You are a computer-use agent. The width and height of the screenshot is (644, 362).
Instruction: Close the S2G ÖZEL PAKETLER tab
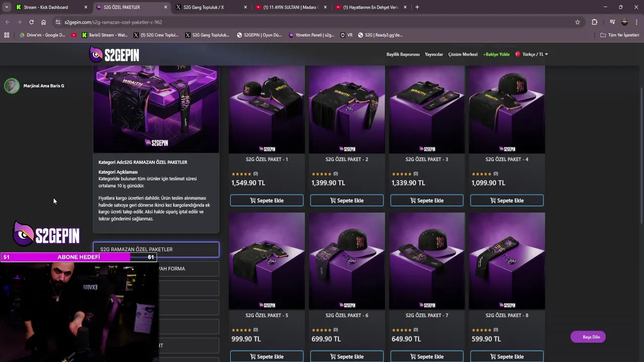(x=166, y=7)
